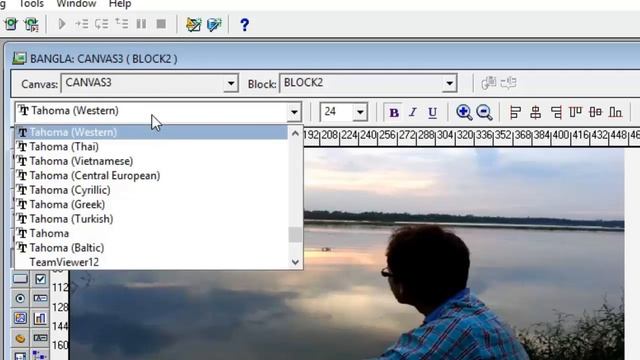This screenshot has width=640, height=360.
Task: Select the Radio Button tool in palette
Action: [x=20, y=298]
